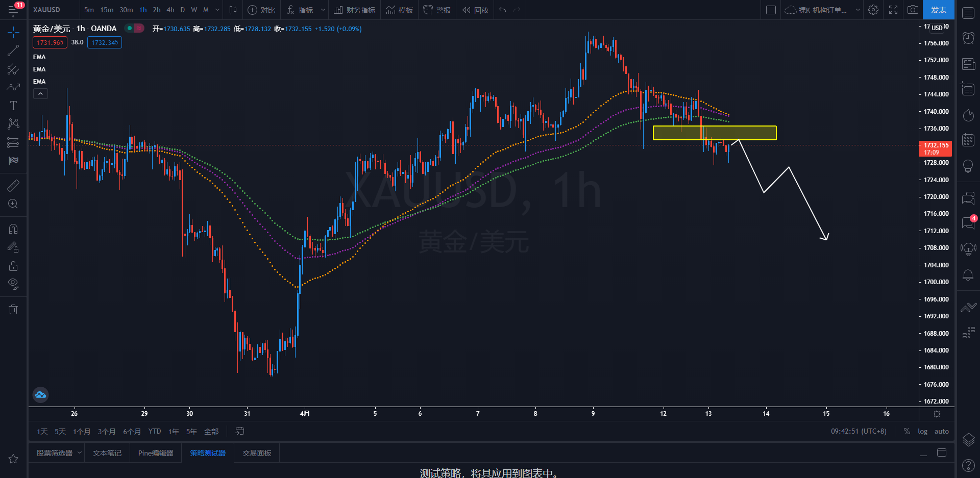This screenshot has height=478, width=980.
Task: Toggle lock all drawing tools
Action: 13,266
